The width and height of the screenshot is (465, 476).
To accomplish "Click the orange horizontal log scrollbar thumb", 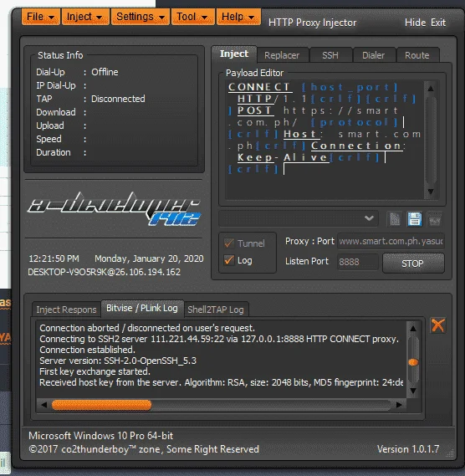I will pyautogui.click(x=101, y=405).
